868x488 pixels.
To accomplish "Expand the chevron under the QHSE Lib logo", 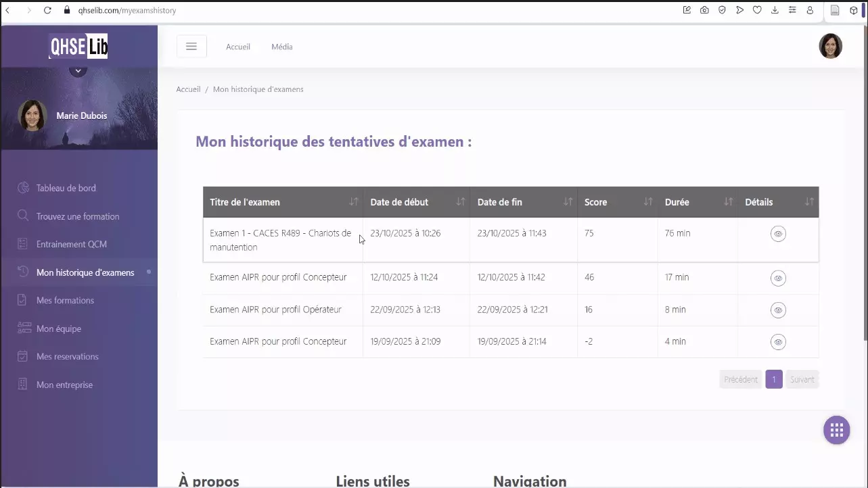I will coord(78,70).
